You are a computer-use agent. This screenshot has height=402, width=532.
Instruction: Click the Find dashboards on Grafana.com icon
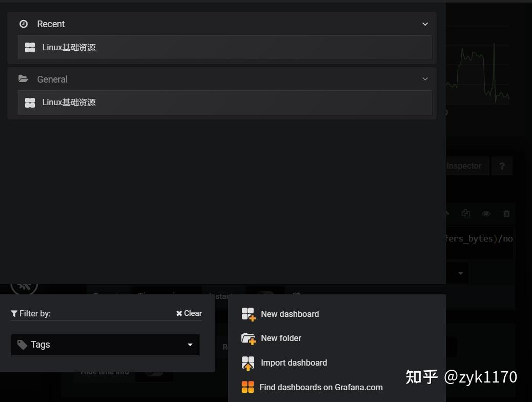tap(248, 387)
